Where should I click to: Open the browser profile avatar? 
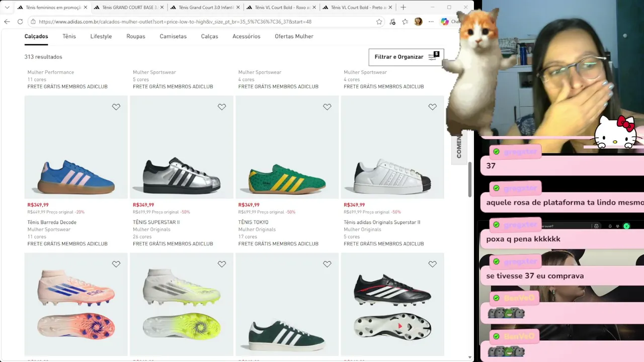coord(418,22)
